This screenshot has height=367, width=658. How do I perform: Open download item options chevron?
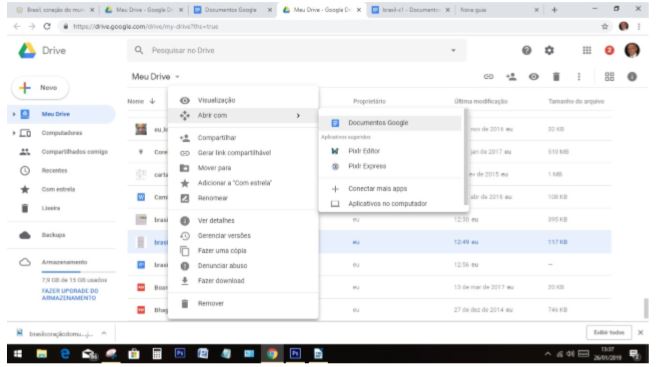point(104,333)
